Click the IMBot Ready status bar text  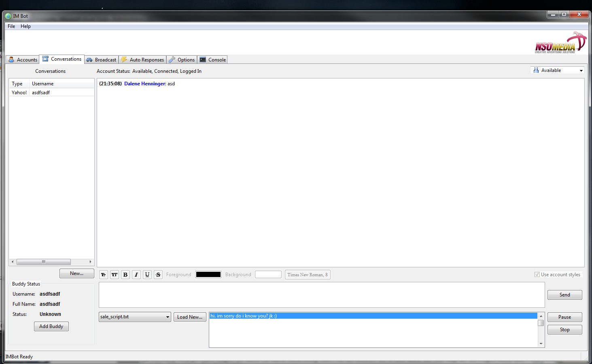coord(19,357)
